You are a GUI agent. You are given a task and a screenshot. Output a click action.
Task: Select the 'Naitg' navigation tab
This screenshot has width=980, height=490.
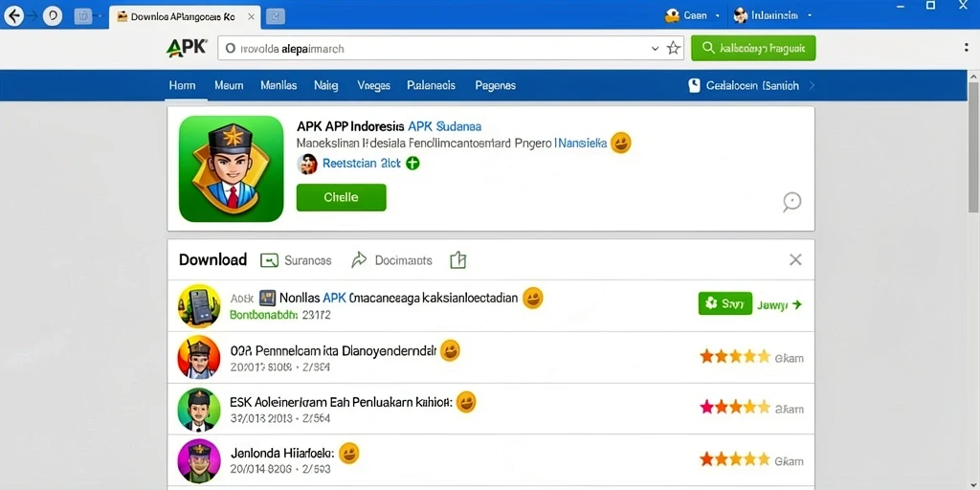325,85
